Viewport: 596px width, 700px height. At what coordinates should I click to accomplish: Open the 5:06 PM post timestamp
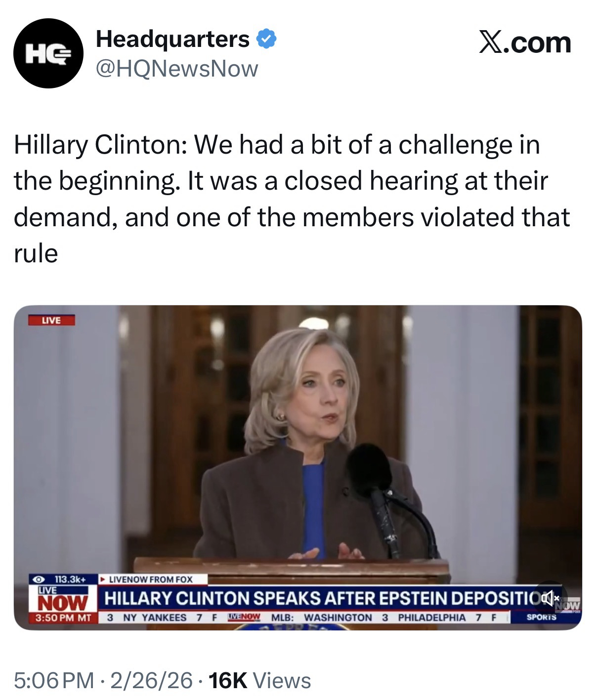pyautogui.click(x=54, y=680)
